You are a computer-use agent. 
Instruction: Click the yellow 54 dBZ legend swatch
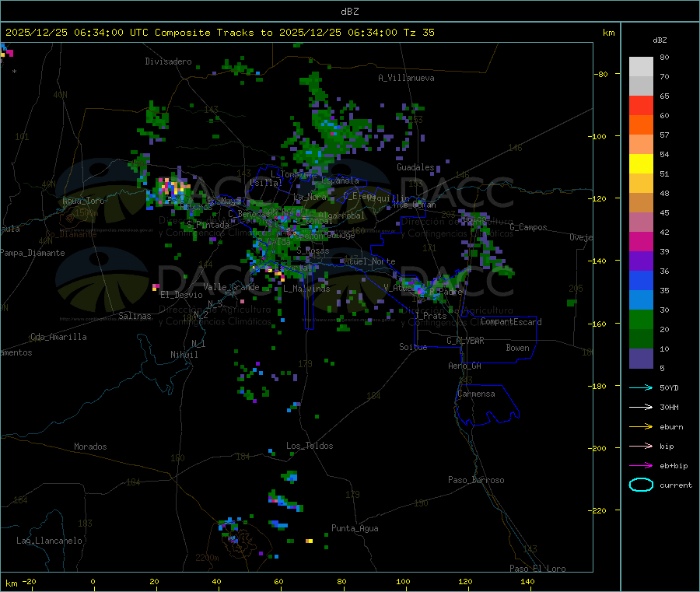pyautogui.click(x=641, y=163)
